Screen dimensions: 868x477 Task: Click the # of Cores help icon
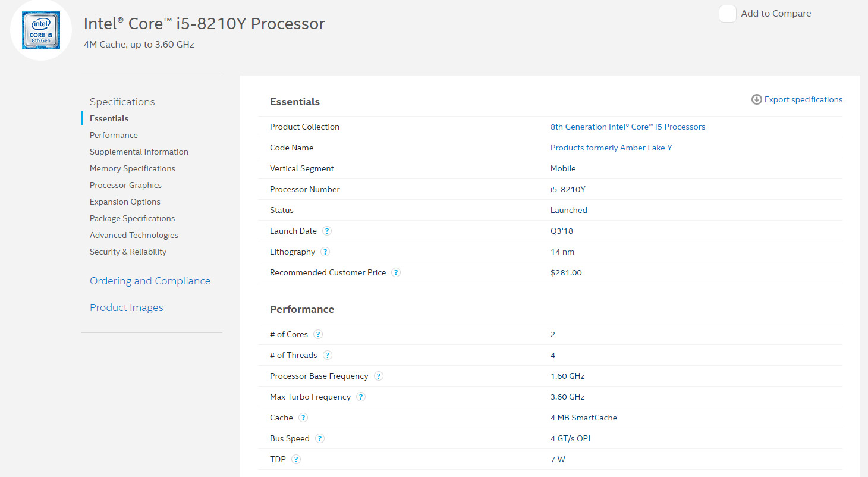[x=318, y=334]
